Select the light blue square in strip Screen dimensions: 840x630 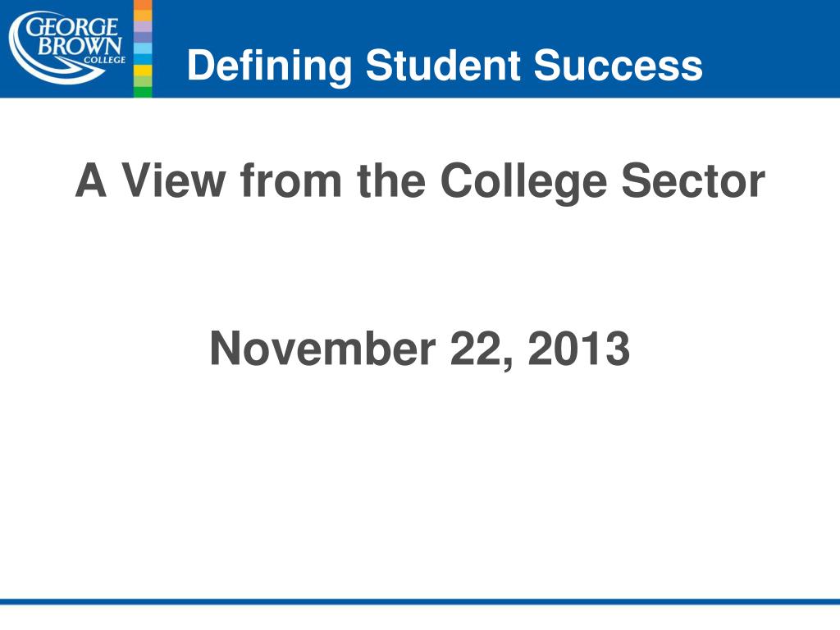pos(143,48)
